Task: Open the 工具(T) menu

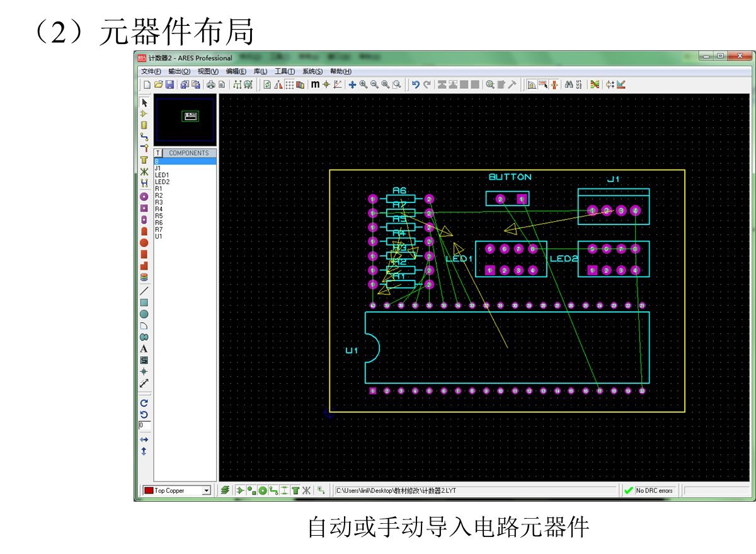Action: click(285, 71)
